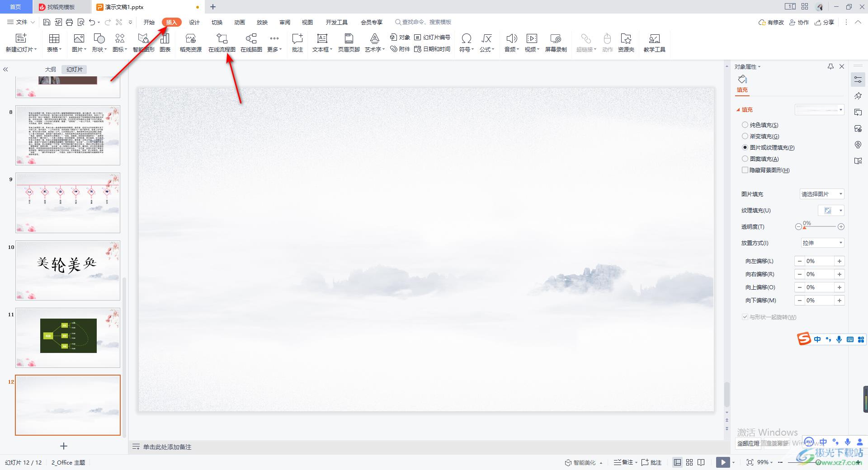Screen dimensions: 868x470
Task: Click 协作 (Collaborate) button
Action: click(799, 22)
